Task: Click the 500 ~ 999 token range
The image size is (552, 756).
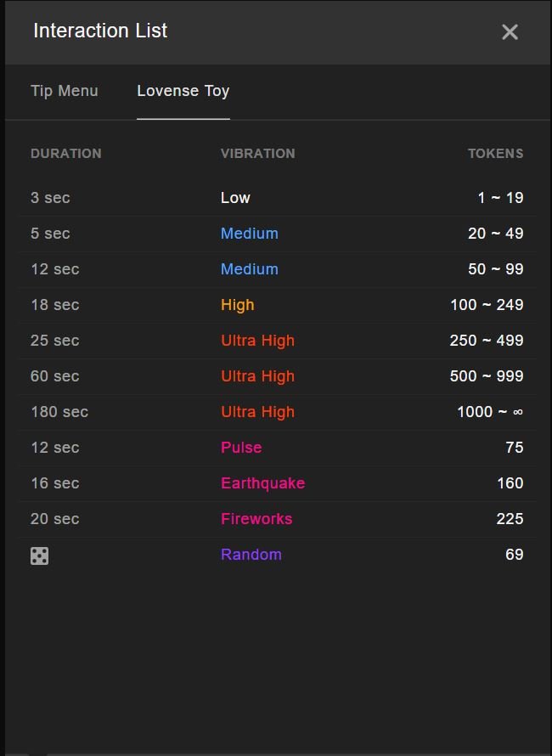Action: pos(487,376)
